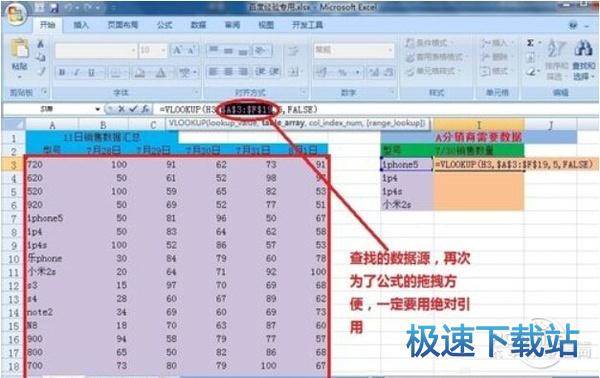The height and width of the screenshot is (378, 600).
Task: Switch to the 插入 Insert tab
Action: [81, 26]
